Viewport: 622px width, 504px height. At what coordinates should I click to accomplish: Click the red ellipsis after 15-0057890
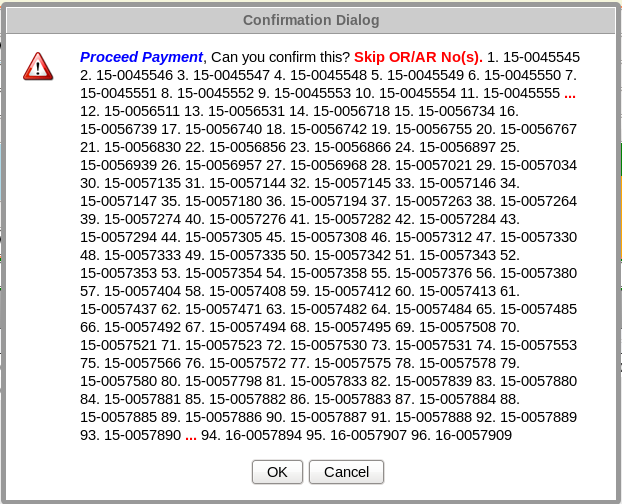[x=190, y=435]
